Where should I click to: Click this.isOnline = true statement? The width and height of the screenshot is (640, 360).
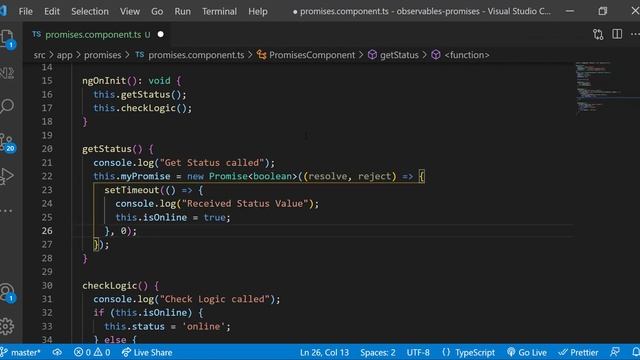click(173, 218)
